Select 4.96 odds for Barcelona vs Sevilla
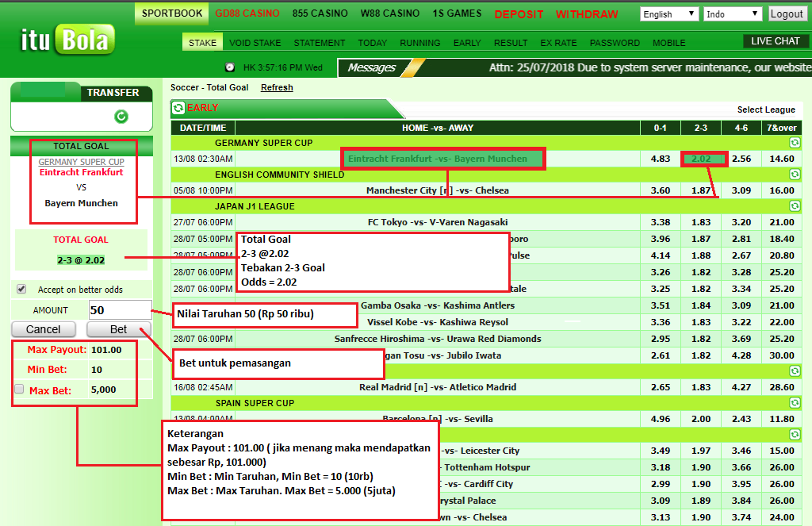 [x=661, y=418]
